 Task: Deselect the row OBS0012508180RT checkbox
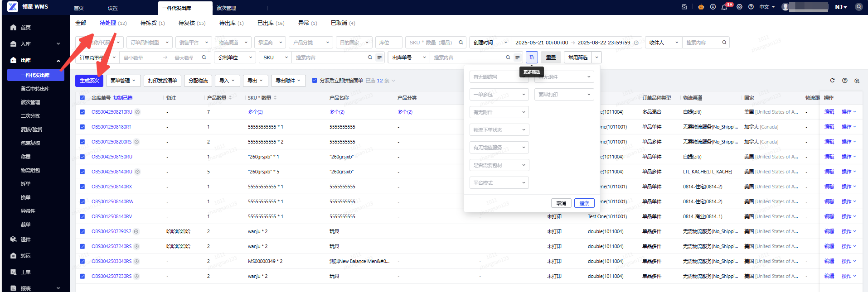coord(82,127)
